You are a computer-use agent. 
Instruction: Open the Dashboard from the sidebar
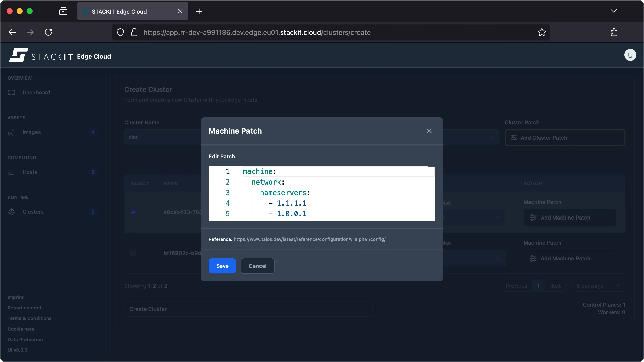36,92
